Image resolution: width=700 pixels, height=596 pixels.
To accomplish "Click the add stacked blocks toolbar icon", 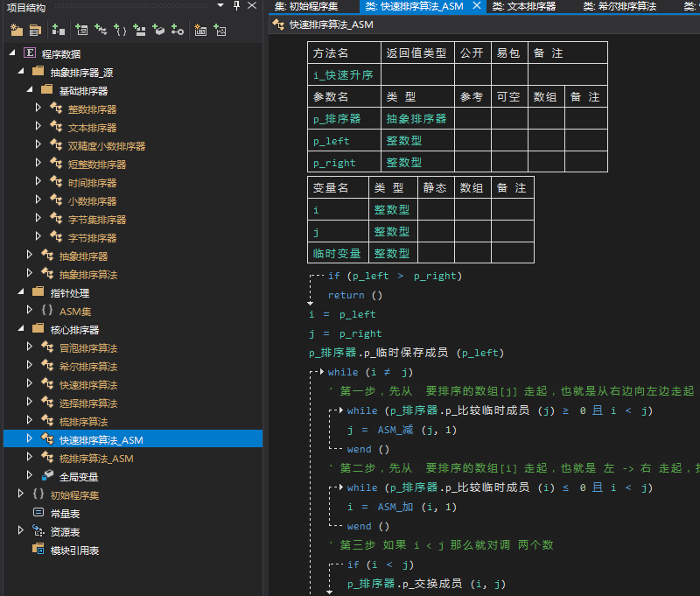I will 140,31.
